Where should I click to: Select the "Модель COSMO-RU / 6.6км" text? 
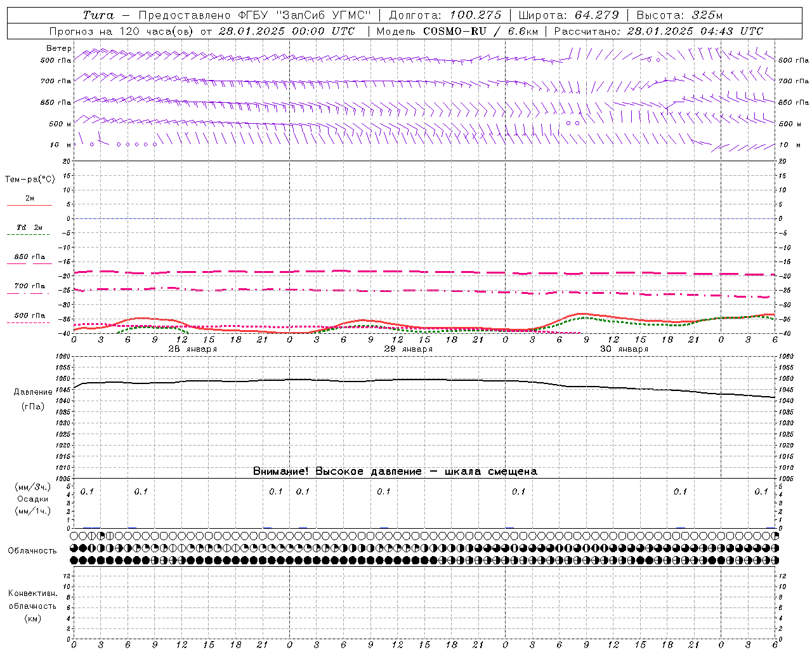(x=457, y=31)
